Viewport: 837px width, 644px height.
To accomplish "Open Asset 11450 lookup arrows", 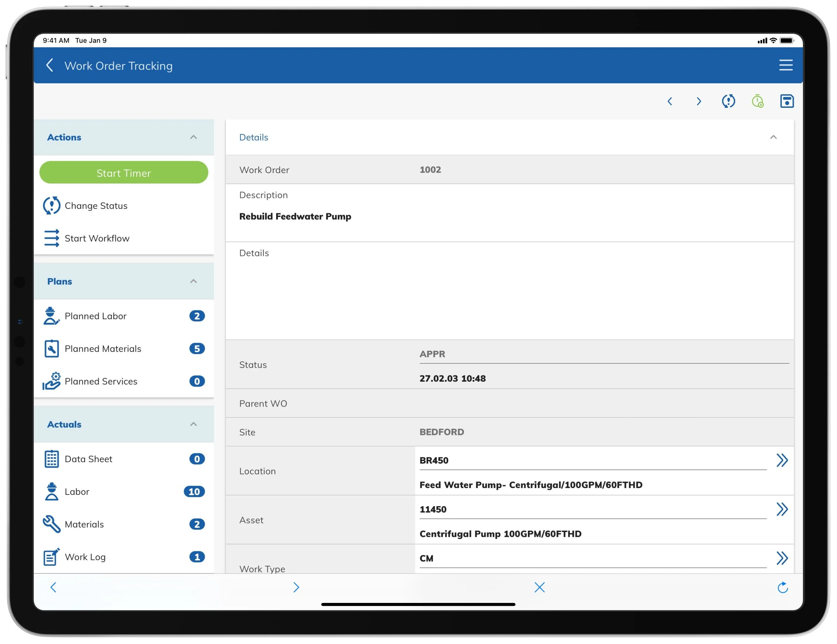I will [782, 509].
